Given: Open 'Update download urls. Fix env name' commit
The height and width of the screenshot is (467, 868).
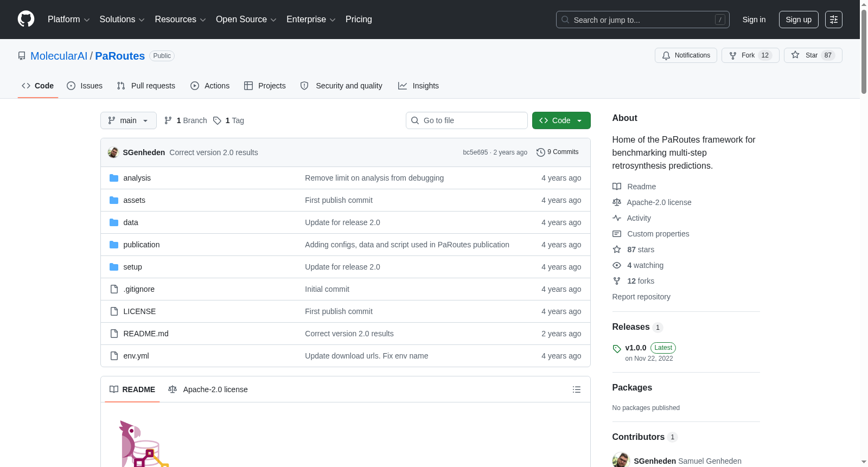Looking at the screenshot, I should pos(367,356).
